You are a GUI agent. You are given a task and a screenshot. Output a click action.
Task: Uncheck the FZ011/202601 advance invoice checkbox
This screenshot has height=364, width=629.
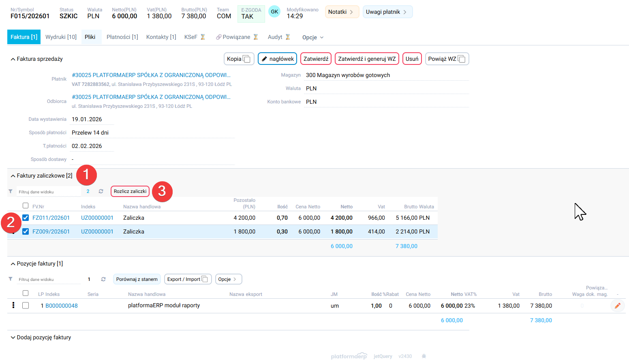26,218
